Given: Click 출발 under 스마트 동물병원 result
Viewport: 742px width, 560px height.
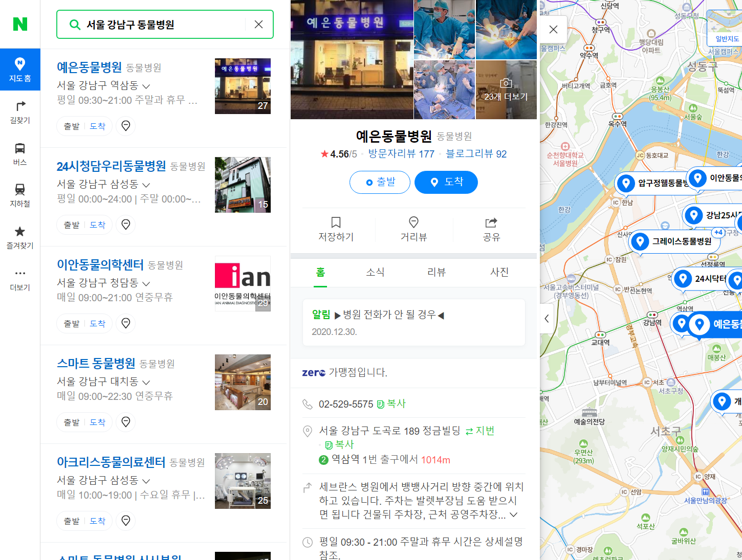Looking at the screenshot, I should coord(72,422).
